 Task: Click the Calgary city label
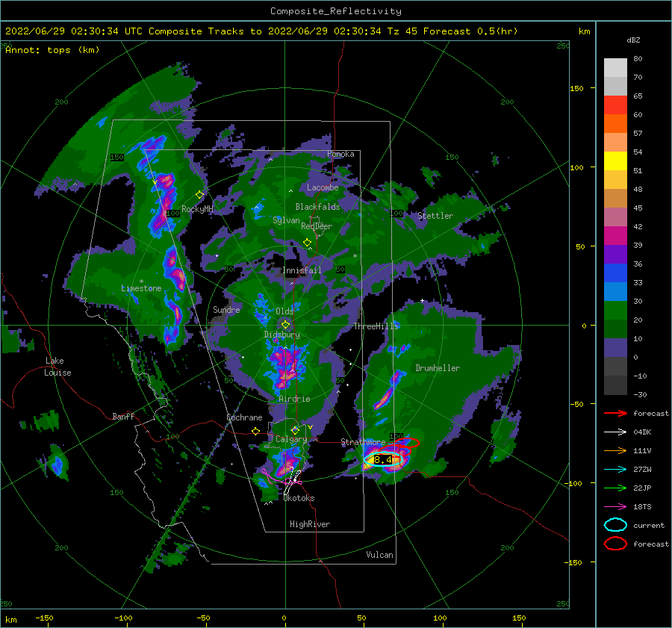[291, 439]
